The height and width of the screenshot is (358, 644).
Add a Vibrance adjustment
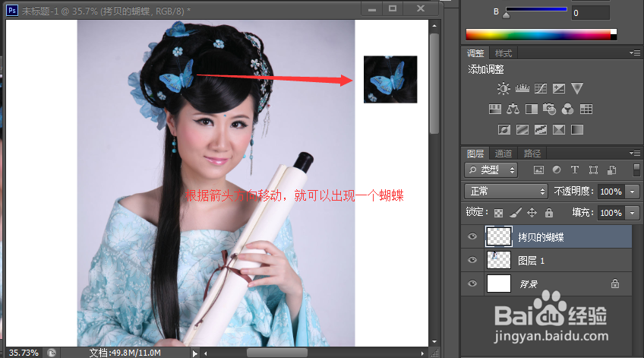pos(577,88)
